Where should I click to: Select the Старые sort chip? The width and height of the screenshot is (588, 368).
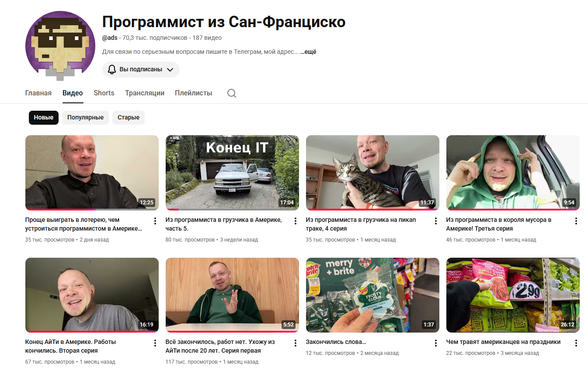pyautogui.click(x=129, y=117)
